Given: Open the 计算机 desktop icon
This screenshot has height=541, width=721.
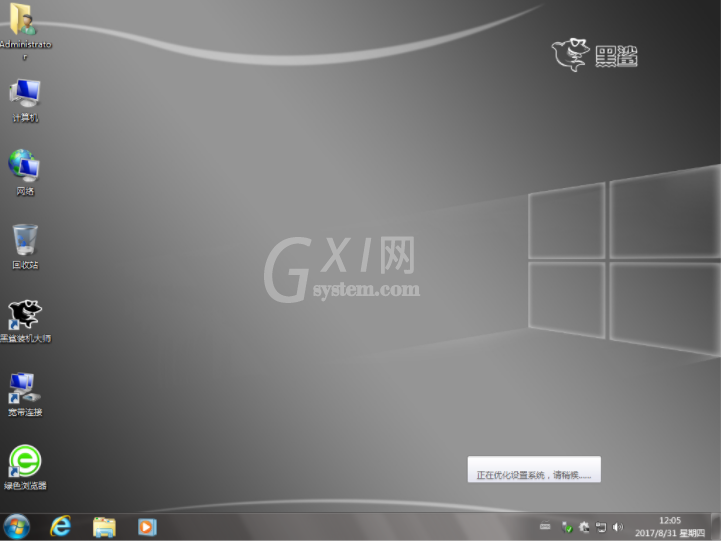Looking at the screenshot, I should point(25,101).
